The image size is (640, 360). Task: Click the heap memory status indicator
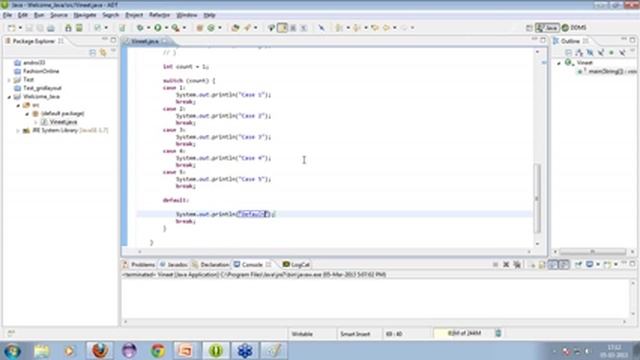(x=464, y=333)
